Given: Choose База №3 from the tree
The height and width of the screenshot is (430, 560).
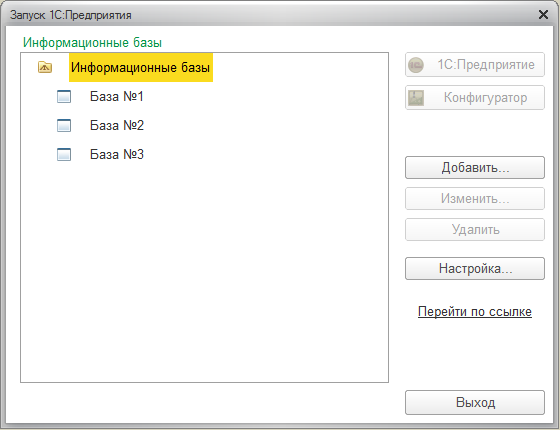Looking at the screenshot, I should pyautogui.click(x=116, y=154).
